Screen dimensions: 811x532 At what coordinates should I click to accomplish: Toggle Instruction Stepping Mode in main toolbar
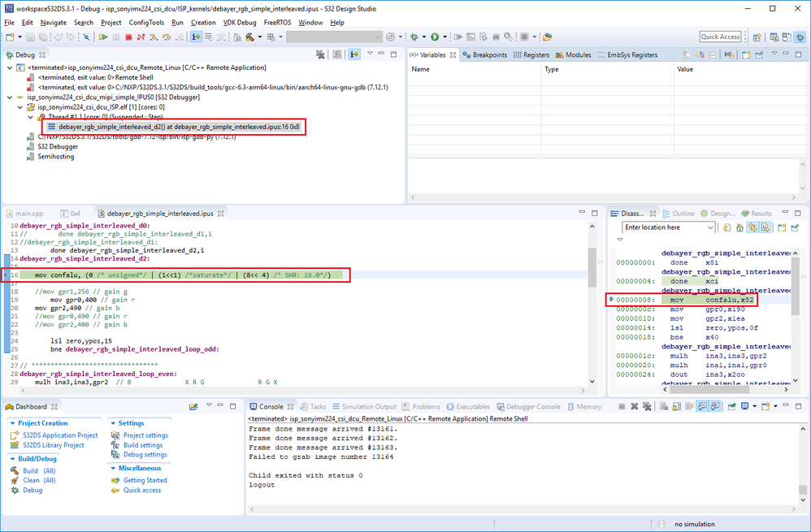coord(196,37)
